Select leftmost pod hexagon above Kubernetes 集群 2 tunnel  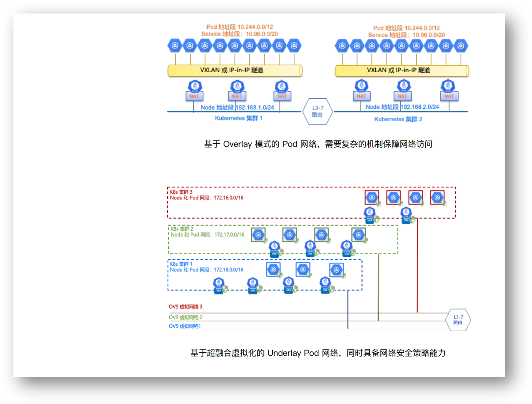tap(342, 46)
